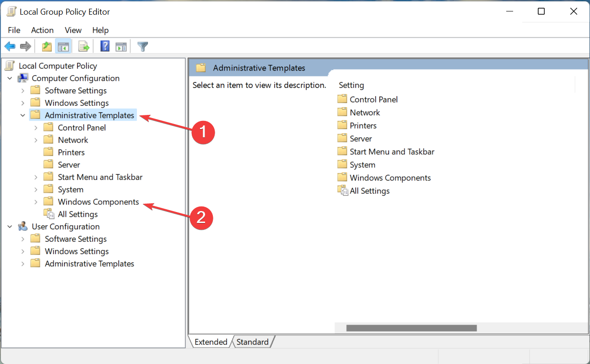590x364 pixels.
Task: Click the Forward arrow in the toolbar
Action: coord(26,46)
